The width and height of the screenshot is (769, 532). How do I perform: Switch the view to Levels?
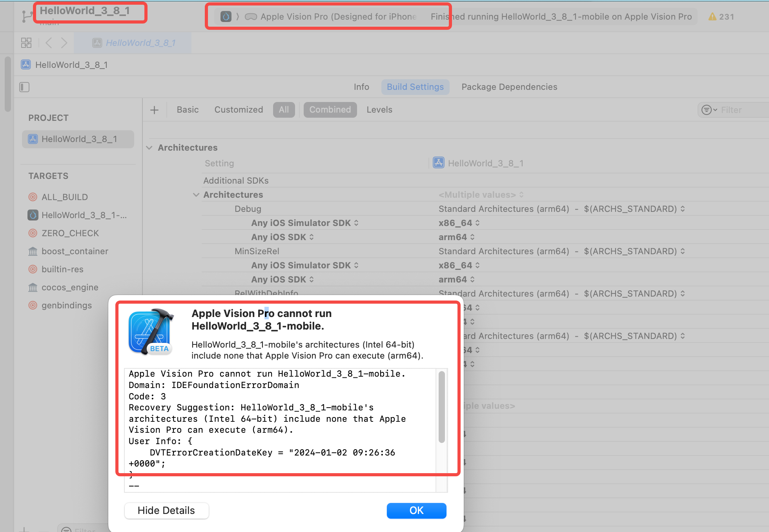pos(379,110)
